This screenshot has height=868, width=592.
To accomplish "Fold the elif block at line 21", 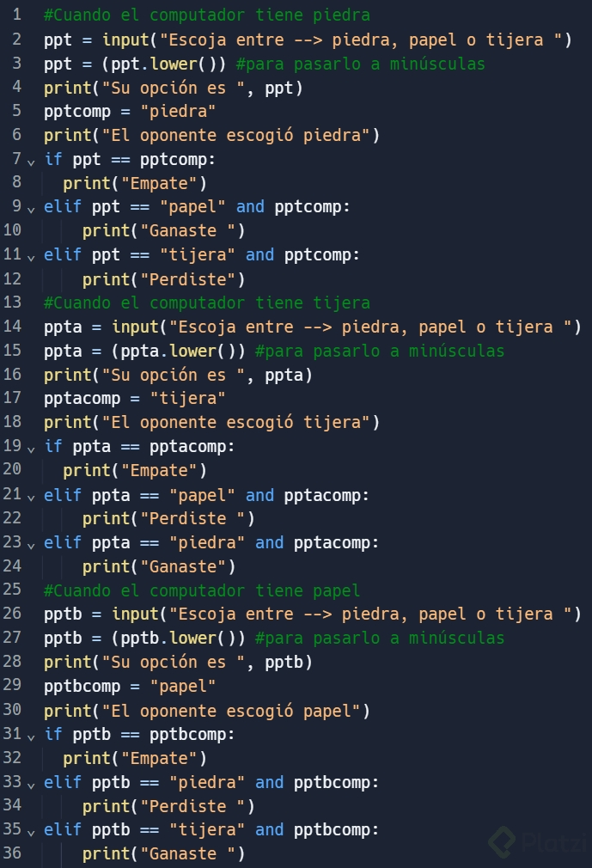I will [x=32, y=497].
